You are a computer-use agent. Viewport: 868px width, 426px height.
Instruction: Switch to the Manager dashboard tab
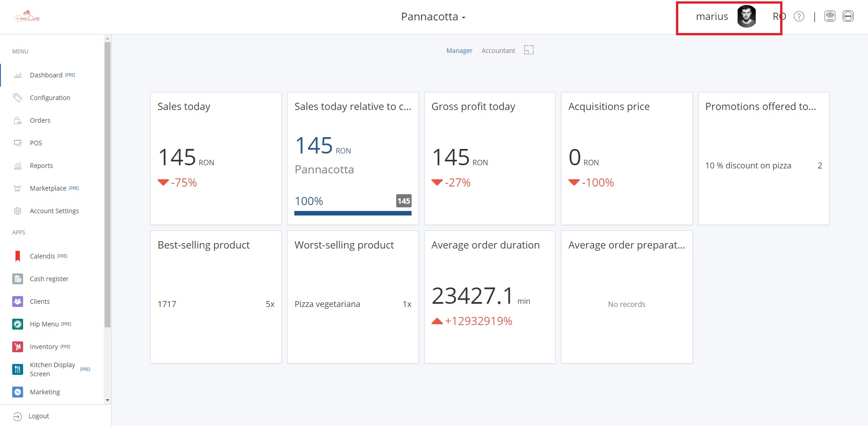459,51
